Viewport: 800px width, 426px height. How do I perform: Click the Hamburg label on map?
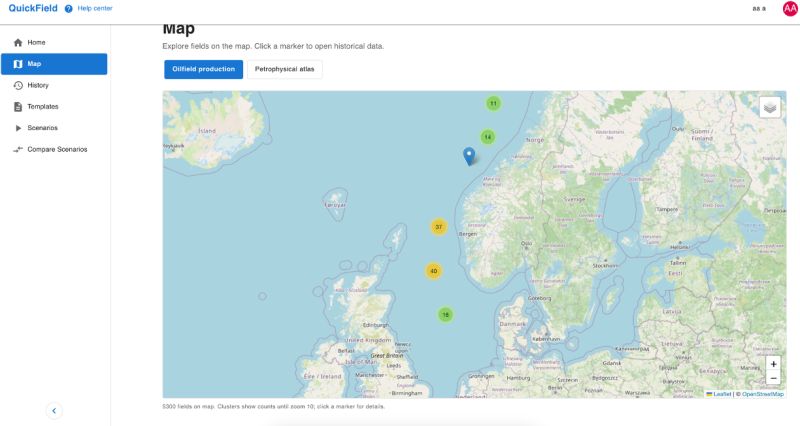518,378
